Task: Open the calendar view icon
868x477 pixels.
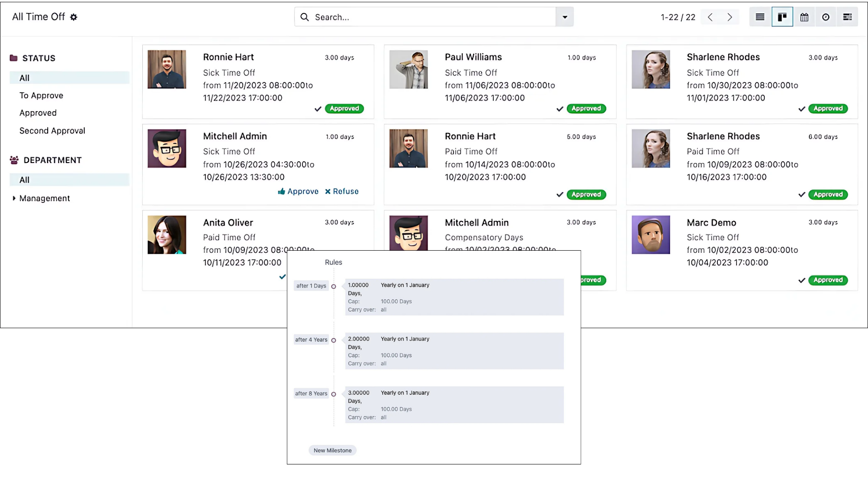Action: click(x=804, y=17)
